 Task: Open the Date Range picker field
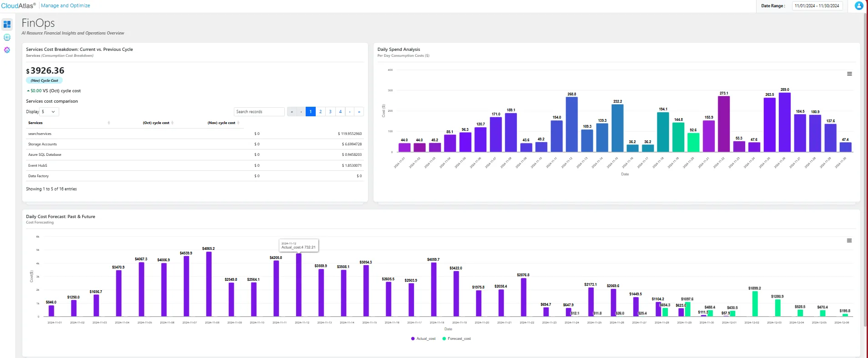coord(817,6)
